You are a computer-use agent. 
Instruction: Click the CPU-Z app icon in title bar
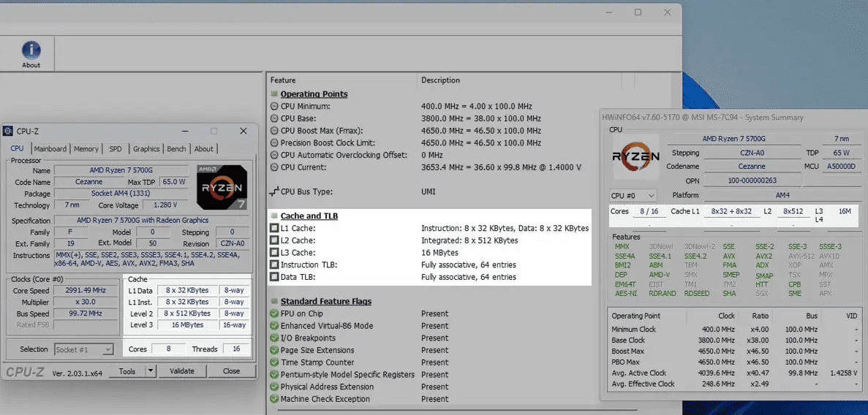(x=8, y=131)
